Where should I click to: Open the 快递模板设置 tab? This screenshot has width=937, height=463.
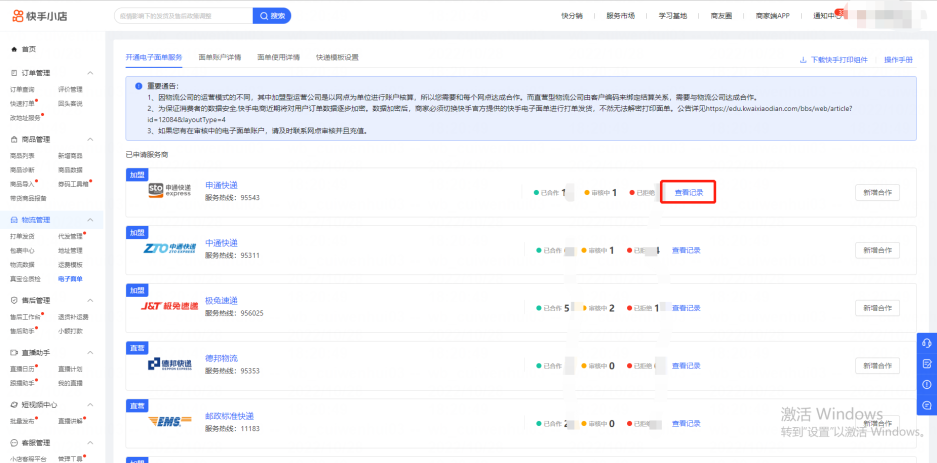(x=337, y=58)
